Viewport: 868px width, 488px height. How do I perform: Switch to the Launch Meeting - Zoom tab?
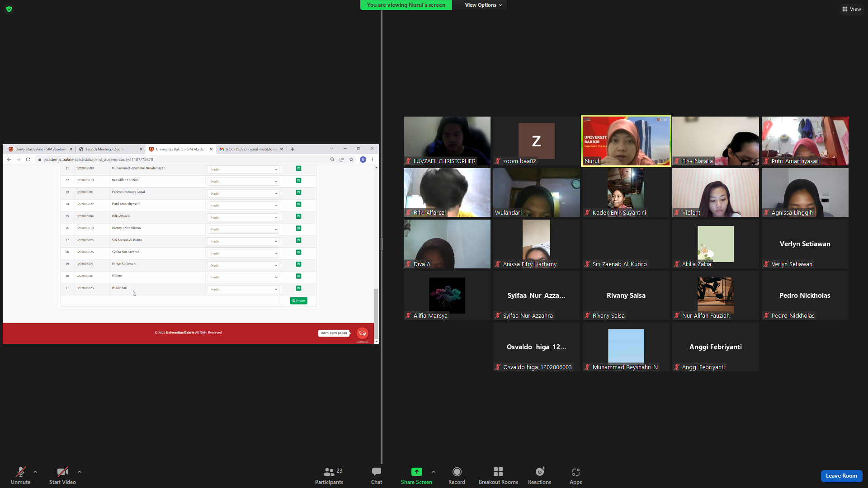coord(110,149)
